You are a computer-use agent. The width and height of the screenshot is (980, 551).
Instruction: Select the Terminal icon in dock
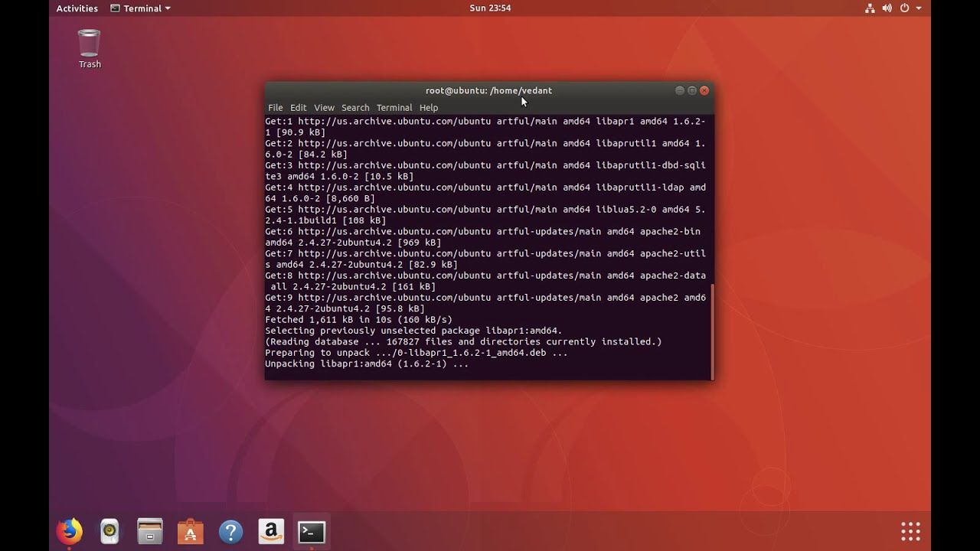(312, 531)
